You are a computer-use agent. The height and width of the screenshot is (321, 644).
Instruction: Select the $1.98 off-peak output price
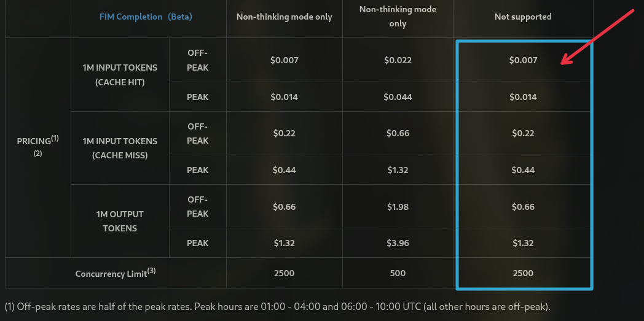coord(398,207)
